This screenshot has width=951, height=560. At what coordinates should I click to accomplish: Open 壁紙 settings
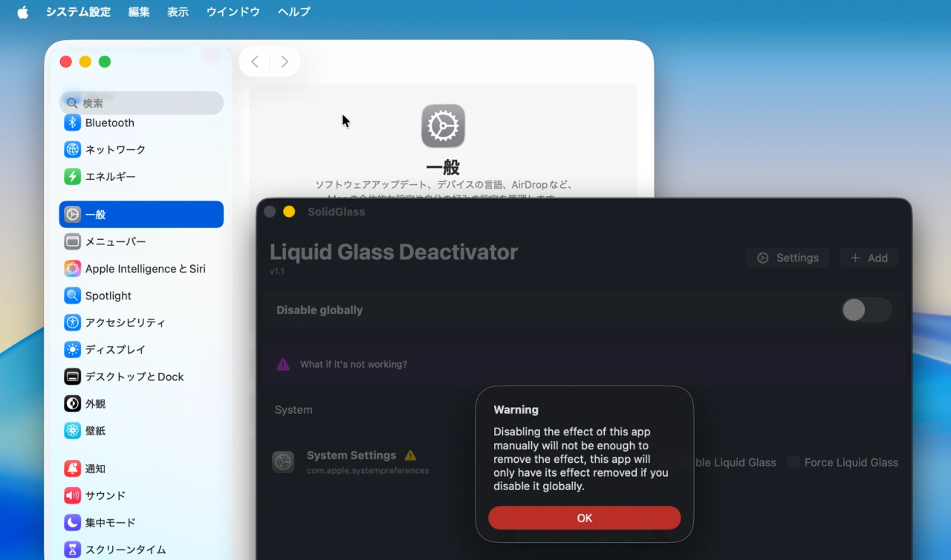[97, 430]
